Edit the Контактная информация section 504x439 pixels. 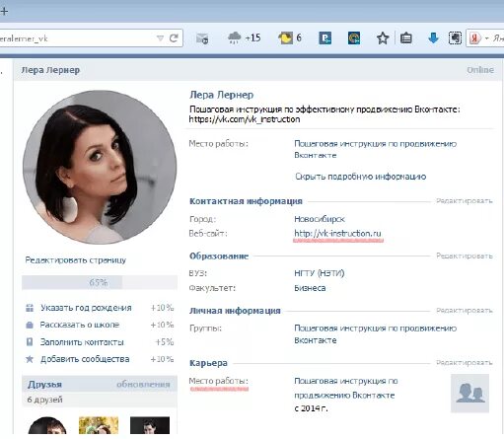click(x=465, y=200)
